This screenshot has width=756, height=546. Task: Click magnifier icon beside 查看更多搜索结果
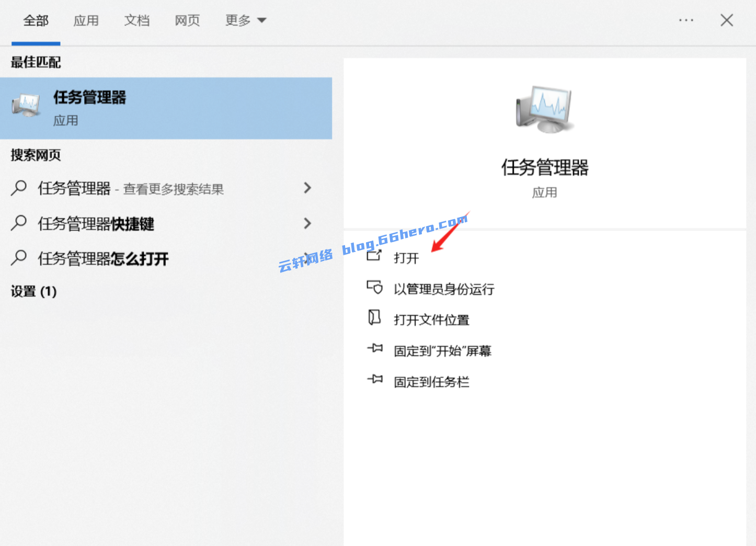coord(19,188)
